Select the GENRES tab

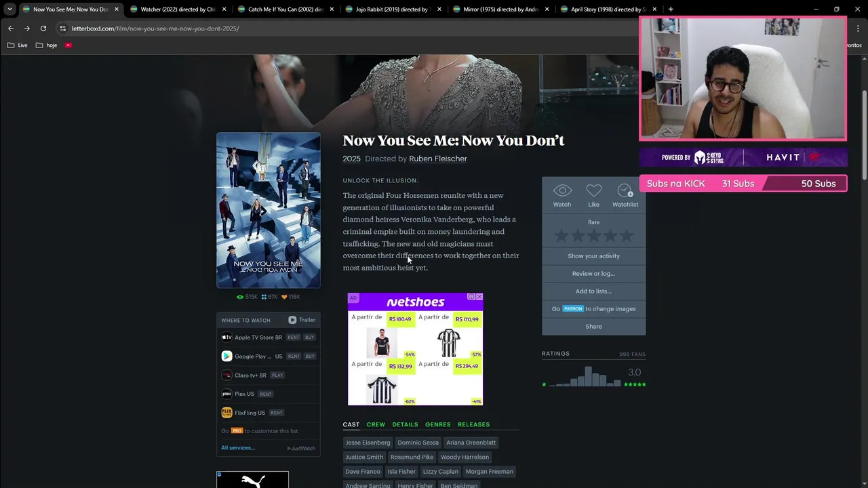(438, 424)
